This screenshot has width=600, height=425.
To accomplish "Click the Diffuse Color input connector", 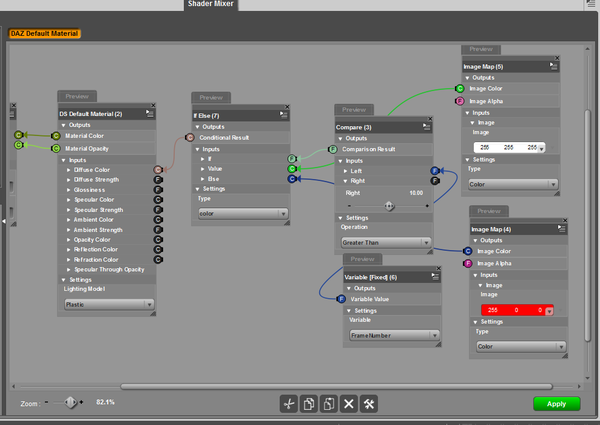I will point(158,169).
